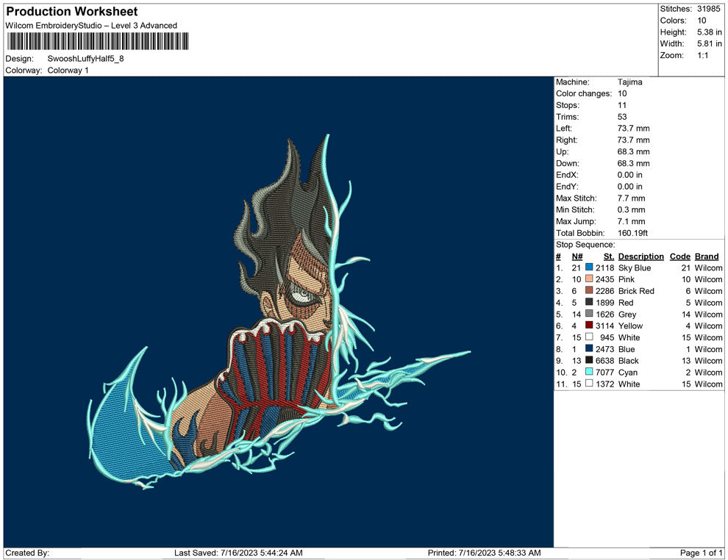The height and width of the screenshot is (560, 728).
Task: Select the Black thread swatch
Action: click(589, 360)
